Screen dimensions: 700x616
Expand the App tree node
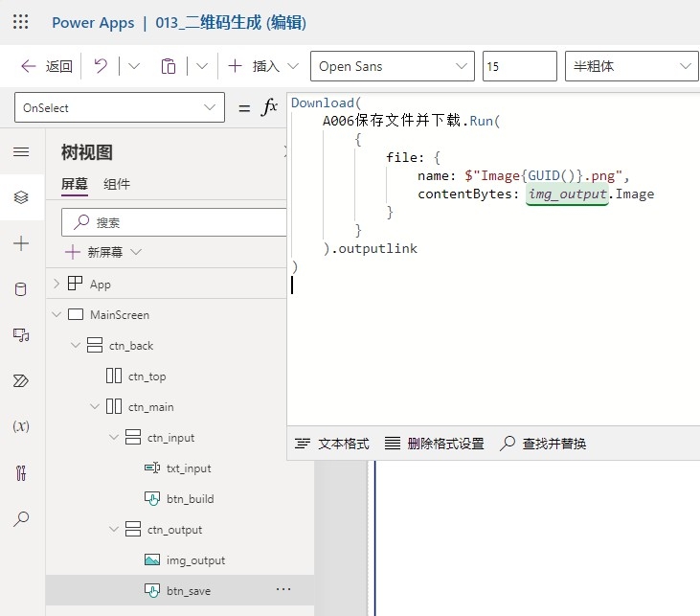[x=56, y=285]
